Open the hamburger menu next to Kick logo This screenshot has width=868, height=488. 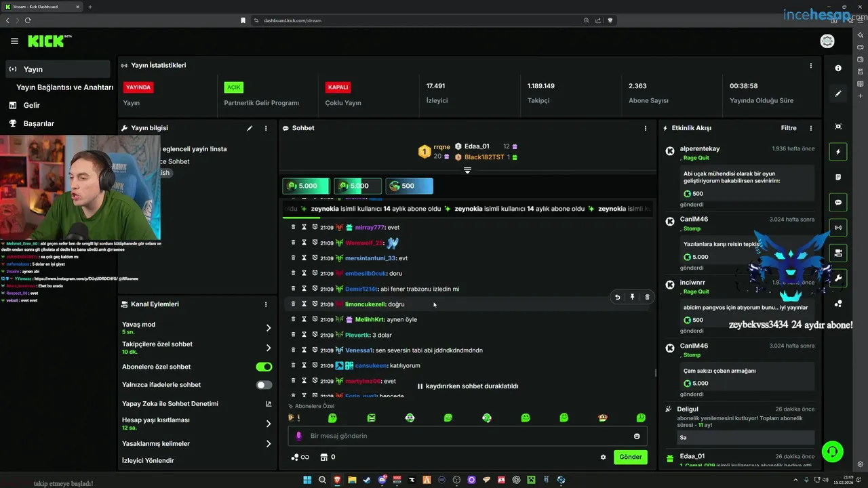pyautogui.click(x=14, y=41)
